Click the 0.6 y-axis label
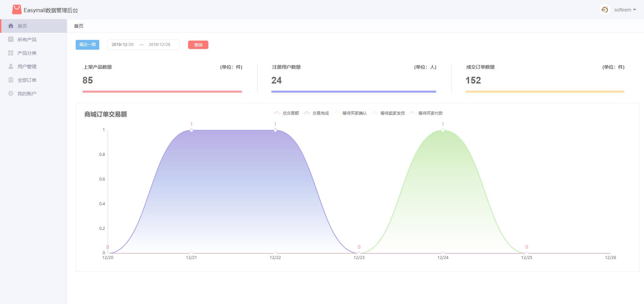 click(x=102, y=179)
